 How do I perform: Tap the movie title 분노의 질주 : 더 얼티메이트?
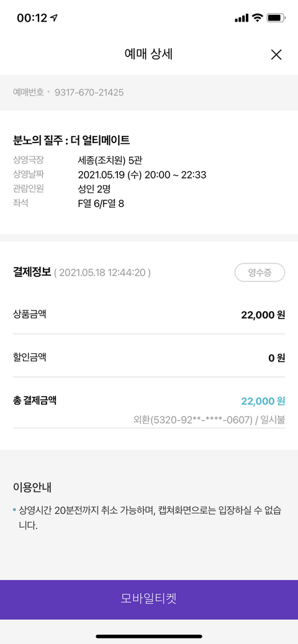71,141
